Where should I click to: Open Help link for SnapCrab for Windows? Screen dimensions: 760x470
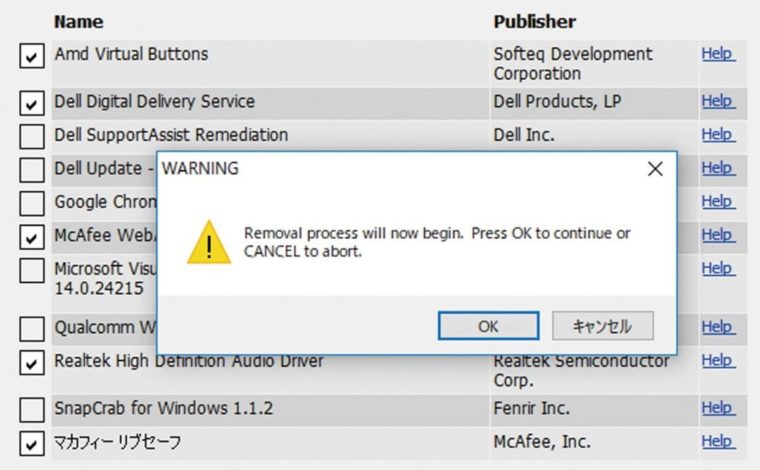click(718, 408)
